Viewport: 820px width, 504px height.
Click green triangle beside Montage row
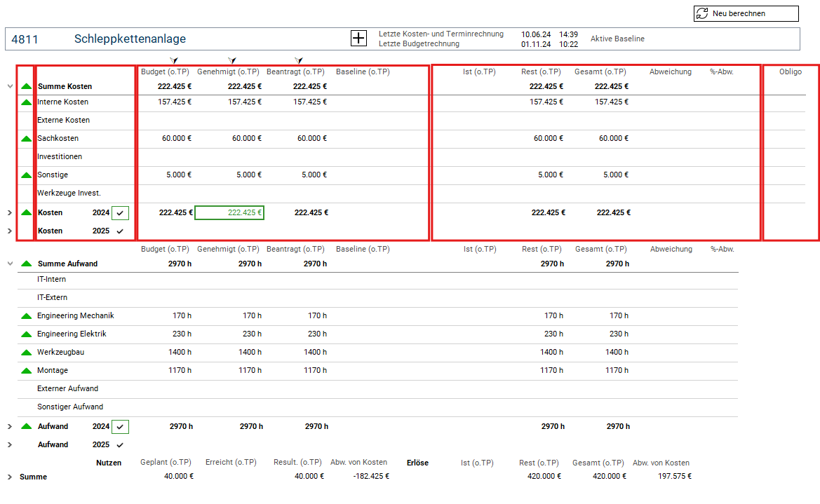[27, 371]
